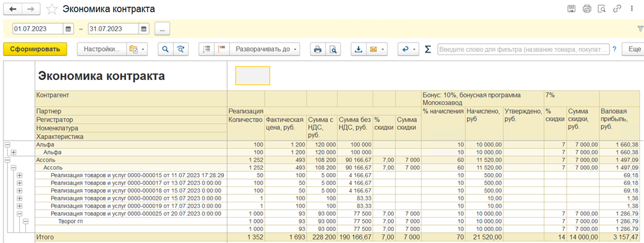Go back with the left arrow
Image resolution: width=644 pixels, height=243 pixels.
tap(12, 9)
